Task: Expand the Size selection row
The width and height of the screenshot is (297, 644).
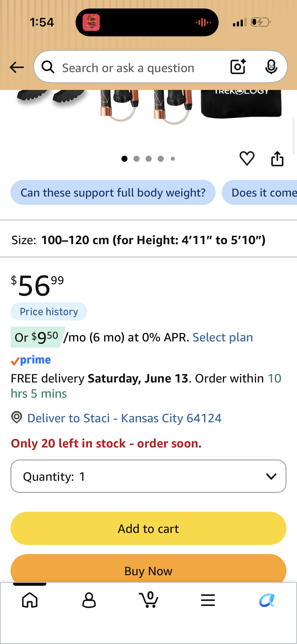Action: 148,240
